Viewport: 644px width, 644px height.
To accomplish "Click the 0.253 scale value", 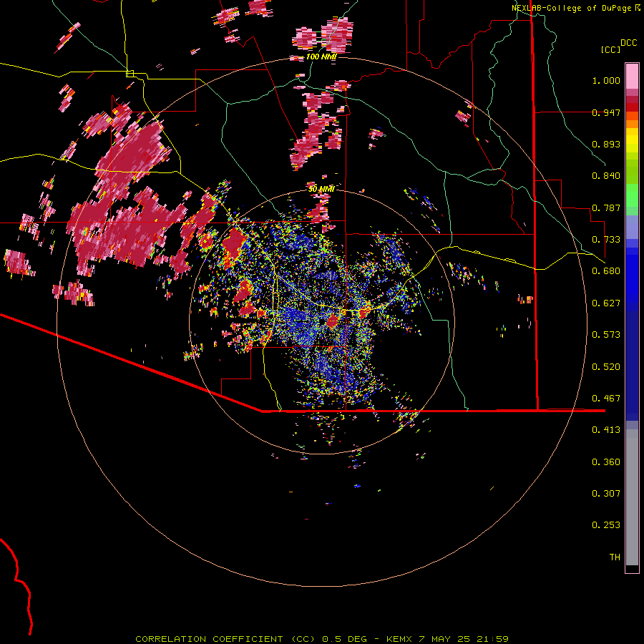I will pos(606,525).
